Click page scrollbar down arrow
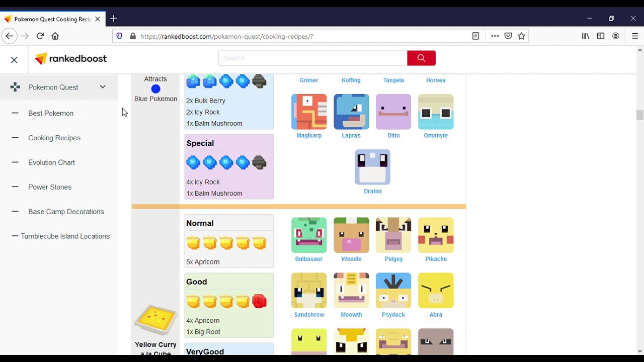 tap(640, 351)
